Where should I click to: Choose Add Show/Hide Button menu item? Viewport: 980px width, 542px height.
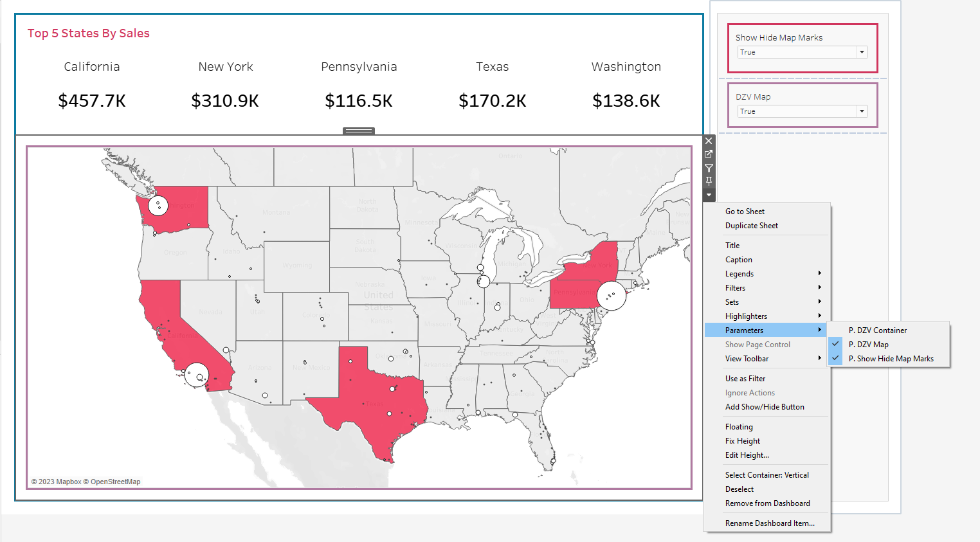pyautogui.click(x=765, y=407)
